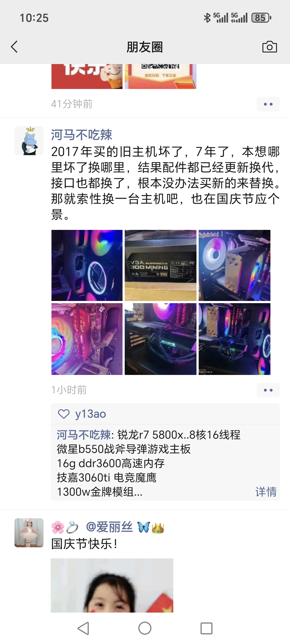This screenshot has width=290, height=644.
Task: Open liker y13ao's profile
Action: [90, 414]
